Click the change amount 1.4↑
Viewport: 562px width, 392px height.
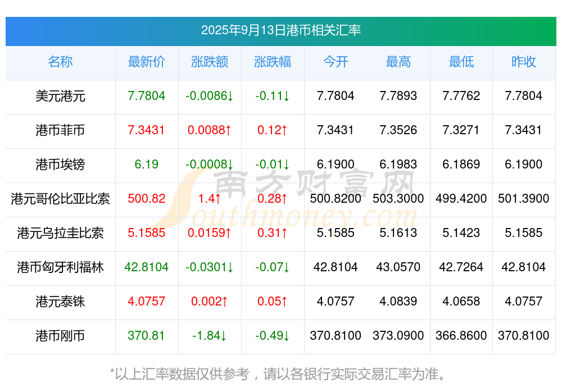point(209,198)
